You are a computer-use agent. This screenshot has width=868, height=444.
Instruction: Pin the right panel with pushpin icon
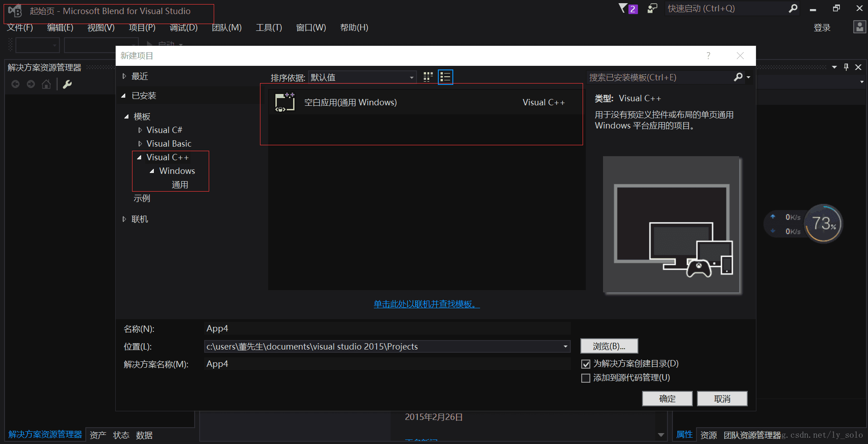point(846,67)
